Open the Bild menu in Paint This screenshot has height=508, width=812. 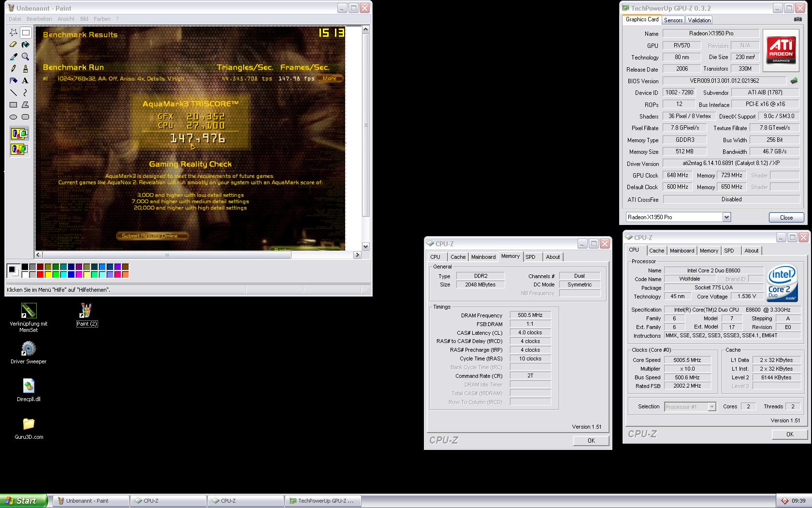tap(84, 19)
